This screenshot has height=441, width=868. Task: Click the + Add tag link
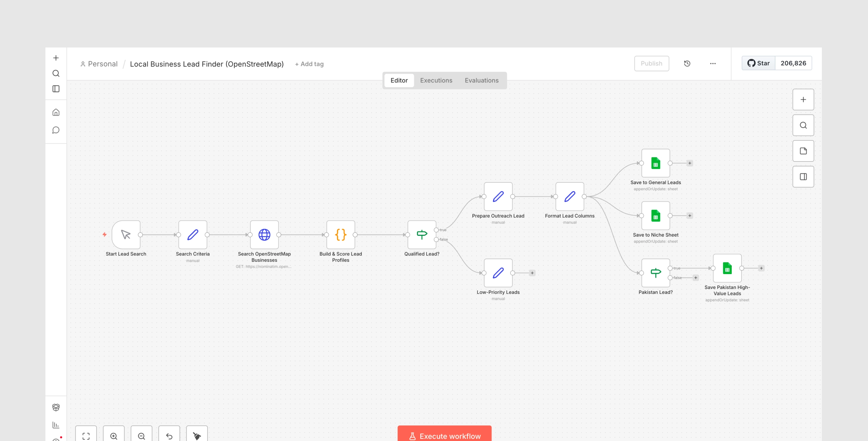[309, 64]
